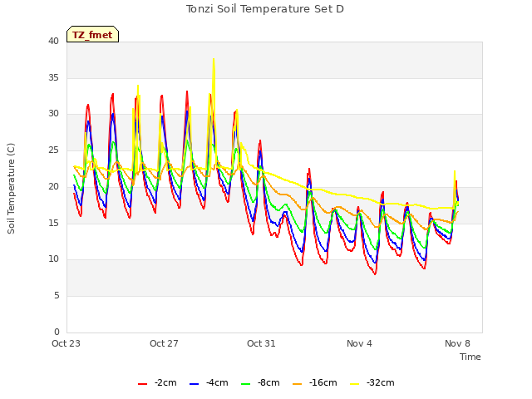The height and width of the screenshot is (399, 532).
Task: Click the Nov 4 x-axis tick label
Action: point(359,343)
